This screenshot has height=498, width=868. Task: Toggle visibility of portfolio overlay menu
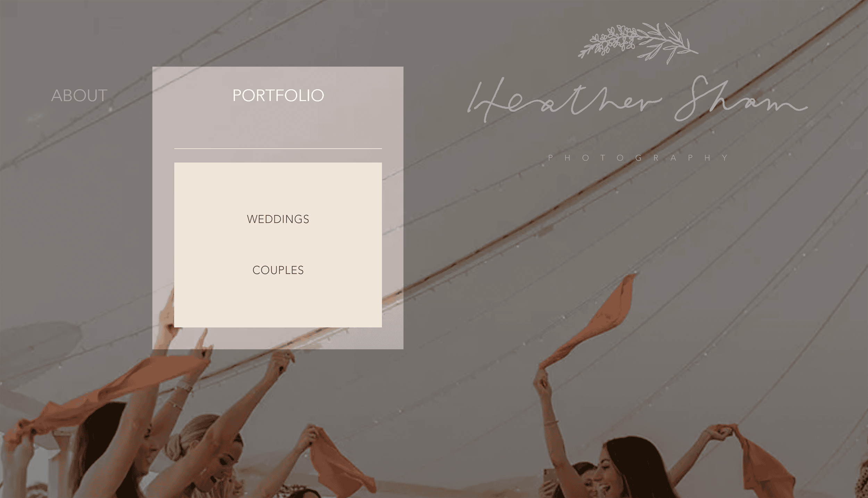tap(278, 96)
